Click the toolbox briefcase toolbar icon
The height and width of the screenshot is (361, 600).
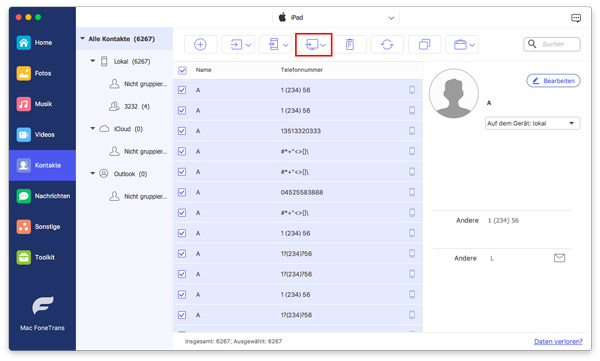click(x=460, y=45)
